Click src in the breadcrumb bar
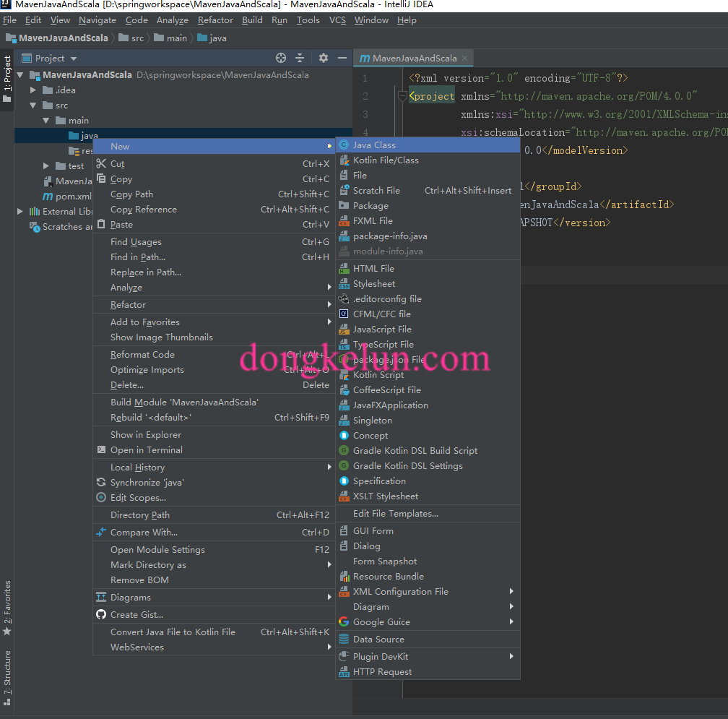Viewport: 728px width, 719px height. (131, 38)
